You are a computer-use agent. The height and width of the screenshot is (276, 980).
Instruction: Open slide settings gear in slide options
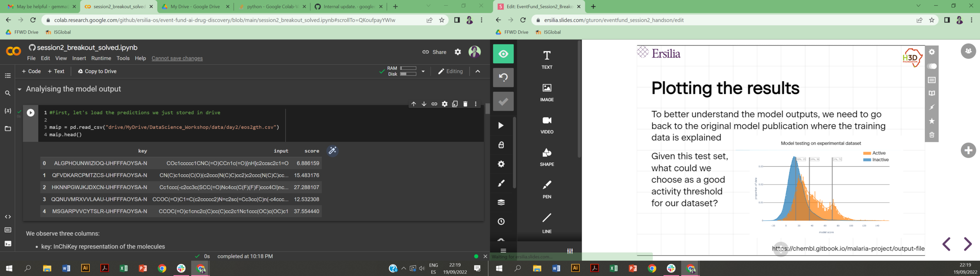(x=932, y=52)
